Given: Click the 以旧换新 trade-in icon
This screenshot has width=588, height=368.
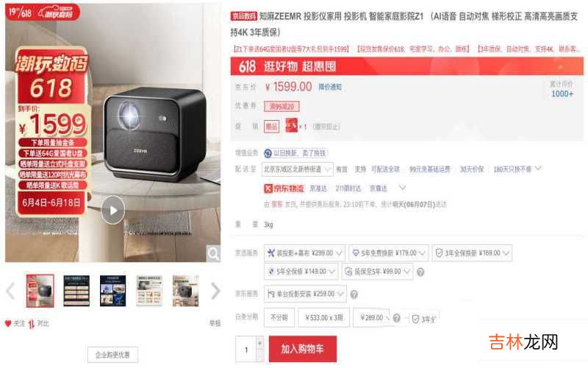Looking at the screenshot, I should (268, 153).
